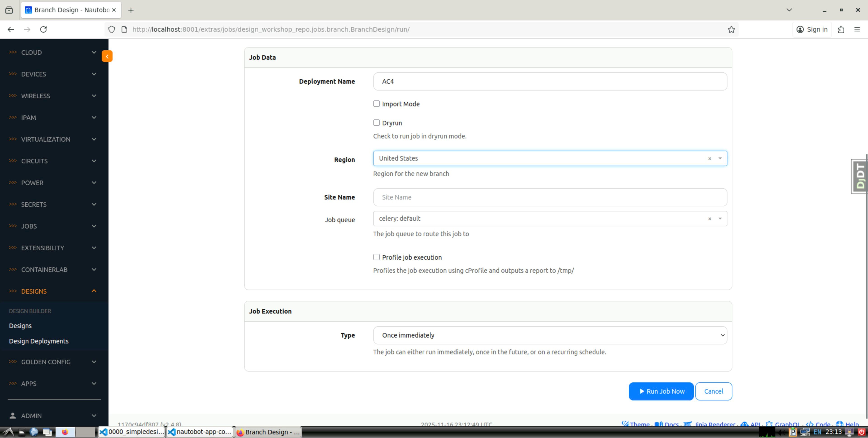
Task: Enable the Import Mode checkbox
Action: click(376, 104)
